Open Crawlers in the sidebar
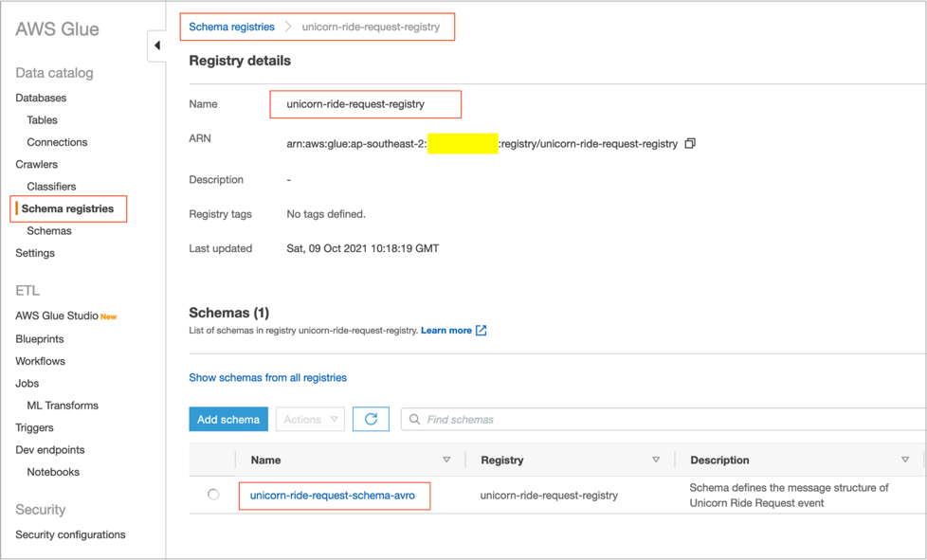This screenshot has width=927, height=560. 37,164
